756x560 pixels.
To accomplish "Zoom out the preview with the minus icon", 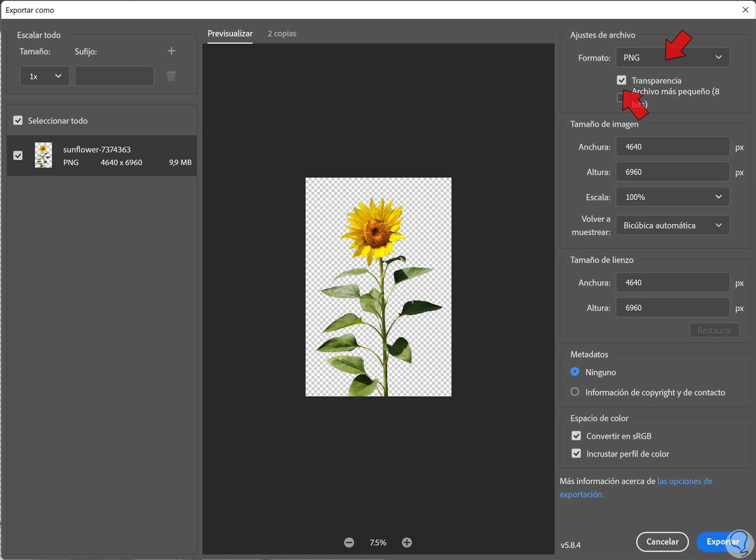I will [349, 543].
